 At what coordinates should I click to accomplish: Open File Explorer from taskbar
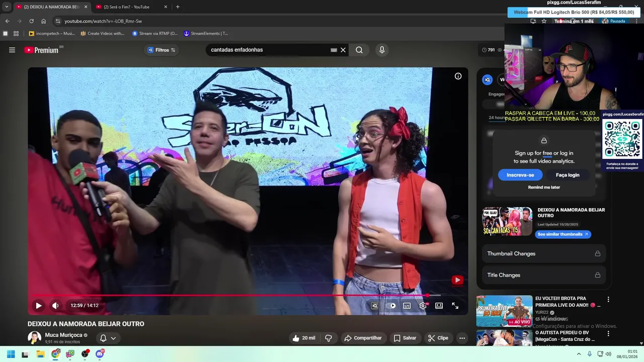40,354
